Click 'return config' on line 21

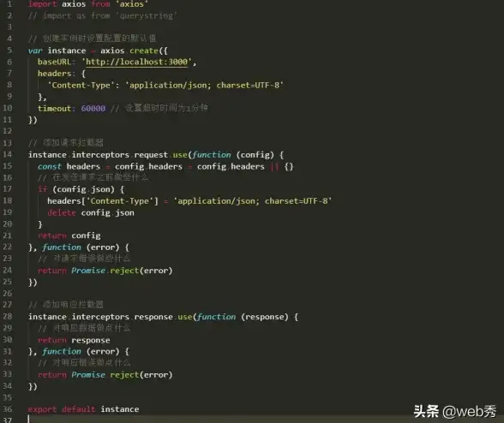pyautogui.click(x=69, y=235)
